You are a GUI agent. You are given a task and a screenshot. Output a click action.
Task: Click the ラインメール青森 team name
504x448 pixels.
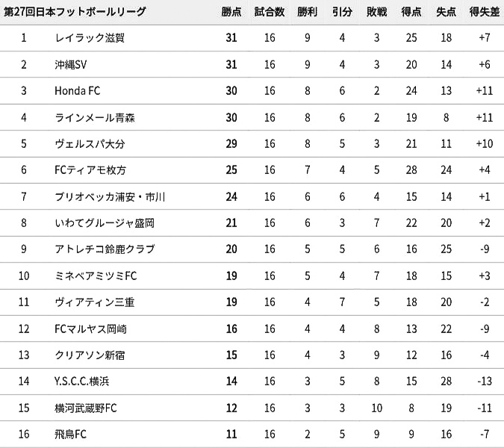[x=95, y=118]
